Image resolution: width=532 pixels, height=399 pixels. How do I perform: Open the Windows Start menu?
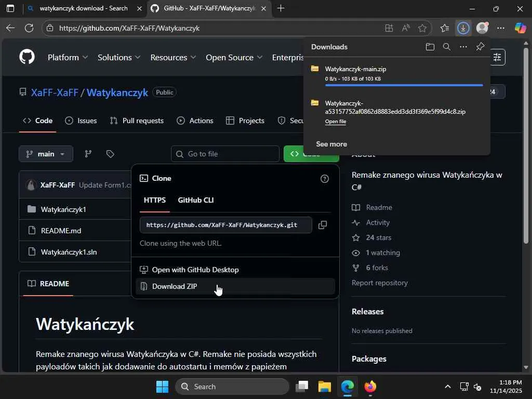click(162, 387)
